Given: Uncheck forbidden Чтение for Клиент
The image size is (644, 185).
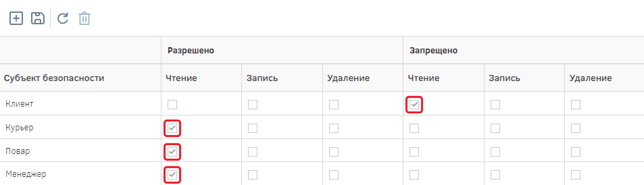Looking at the screenshot, I should 414,105.
